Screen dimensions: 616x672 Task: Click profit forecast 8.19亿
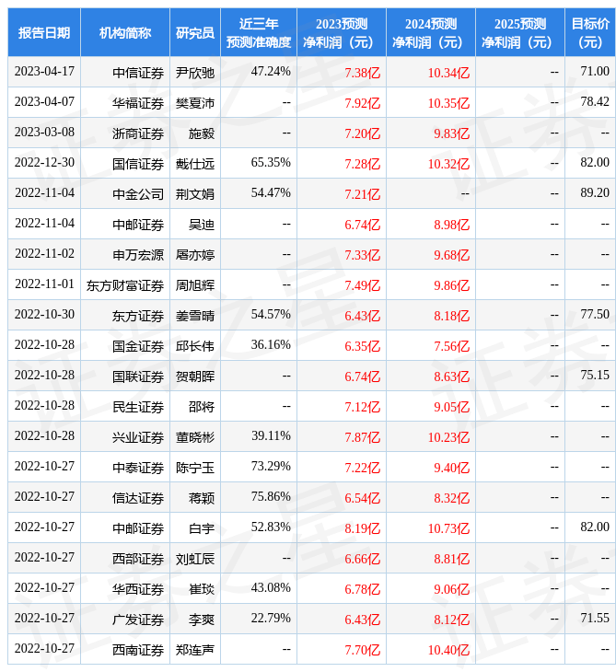(363, 529)
